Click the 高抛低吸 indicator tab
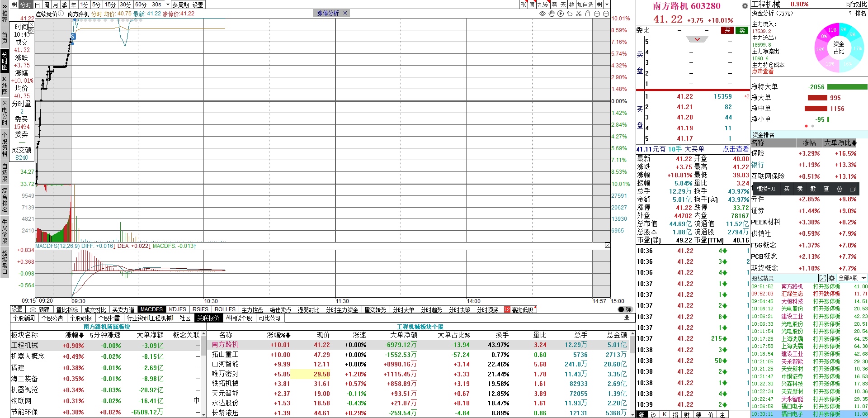This screenshot has width=868, height=418. pyautogui.click(x=519, y=310)
